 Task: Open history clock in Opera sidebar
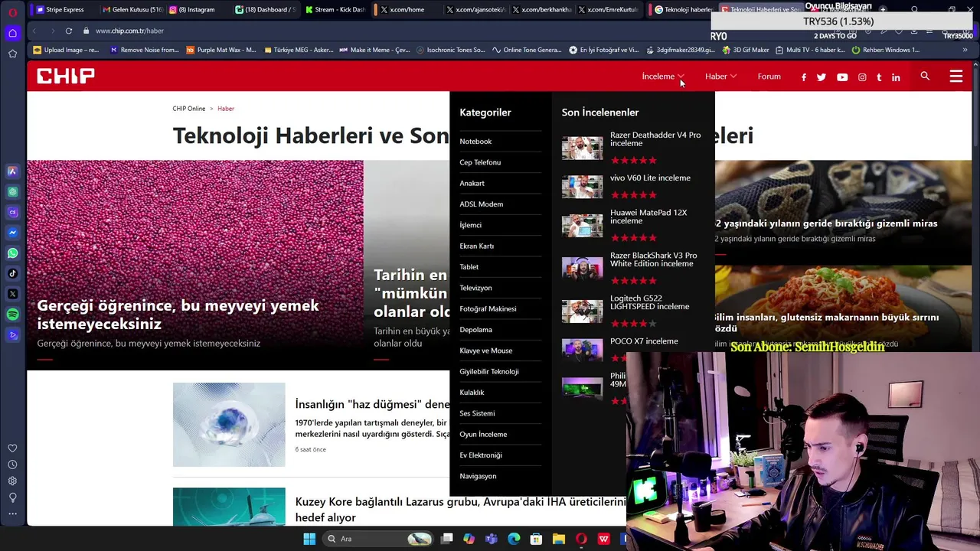[x=12, y=465]
